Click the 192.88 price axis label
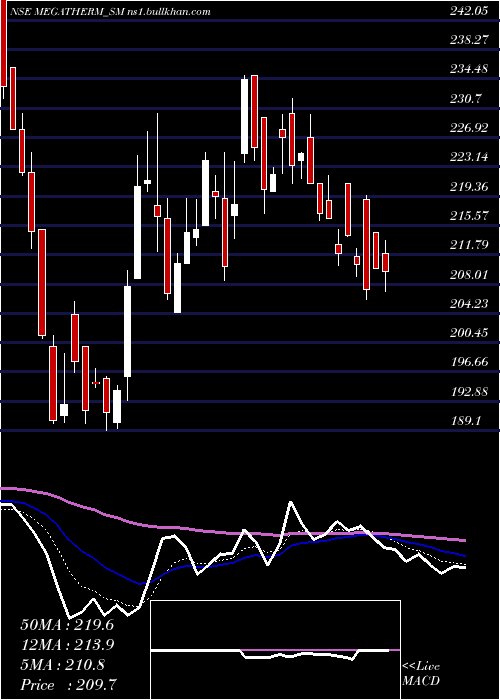 [468, 392]
